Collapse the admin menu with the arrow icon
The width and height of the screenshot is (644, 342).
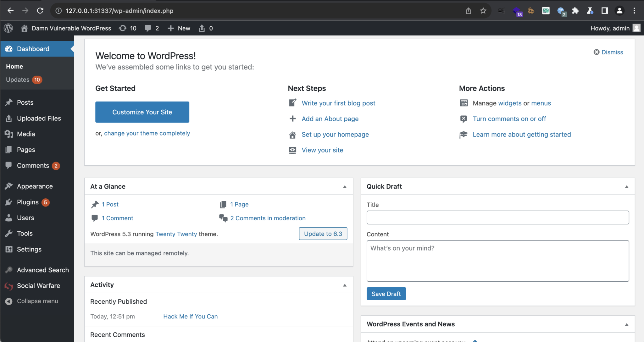point(9,301)
